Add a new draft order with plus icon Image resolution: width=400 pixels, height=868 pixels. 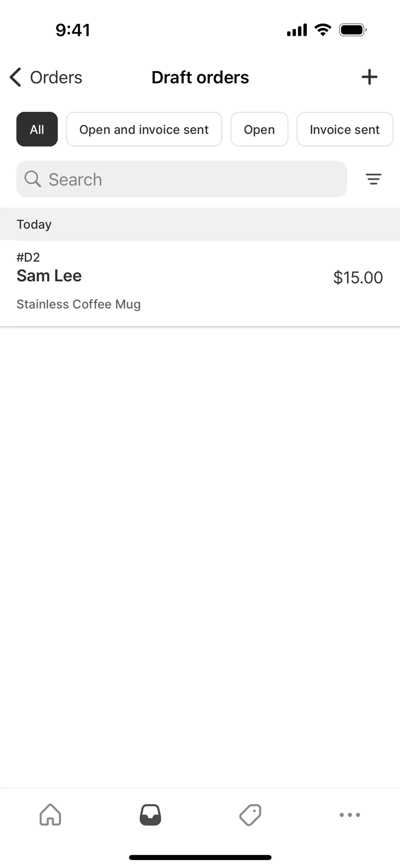click(369, 77)
